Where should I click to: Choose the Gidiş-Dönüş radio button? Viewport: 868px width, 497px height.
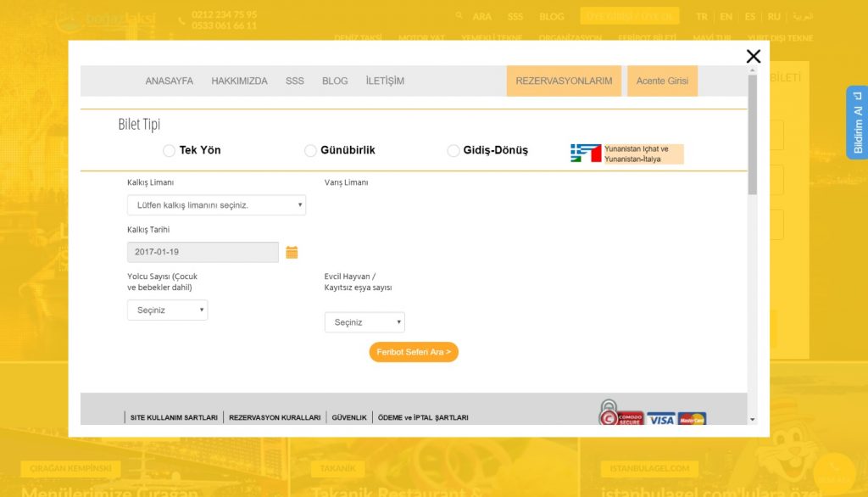[453, 150]
